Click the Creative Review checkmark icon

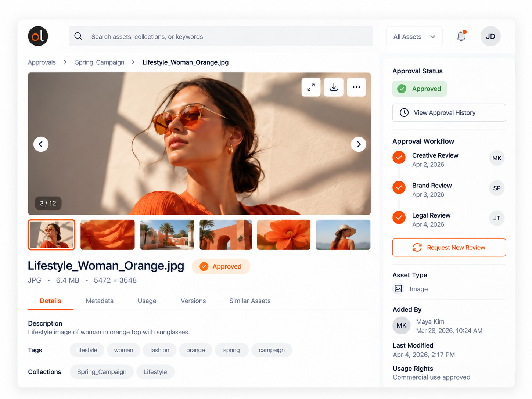(x=399, y=158)
